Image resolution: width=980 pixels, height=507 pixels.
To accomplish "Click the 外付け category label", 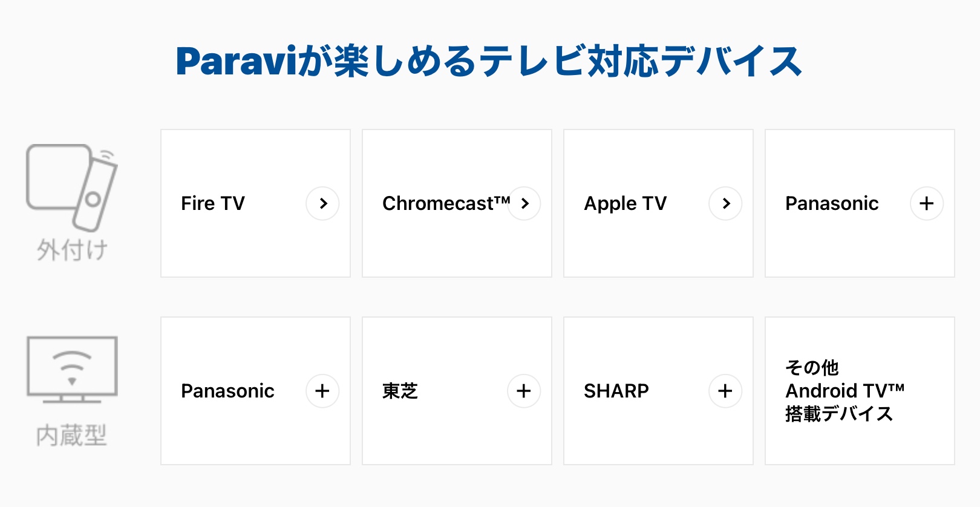I will point(72,249).
